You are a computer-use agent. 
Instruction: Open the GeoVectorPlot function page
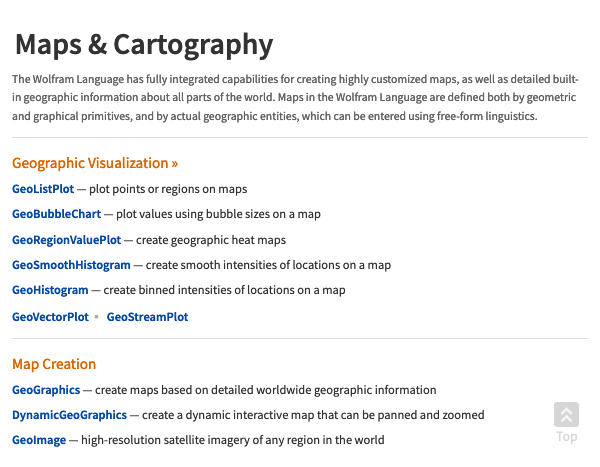(x=50, y=317)
